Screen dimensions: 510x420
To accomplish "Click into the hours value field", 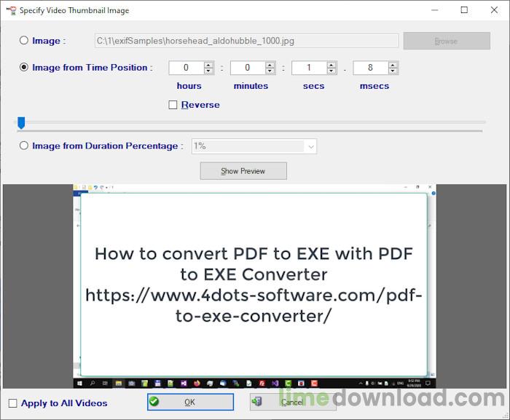I will click(187, 68).
